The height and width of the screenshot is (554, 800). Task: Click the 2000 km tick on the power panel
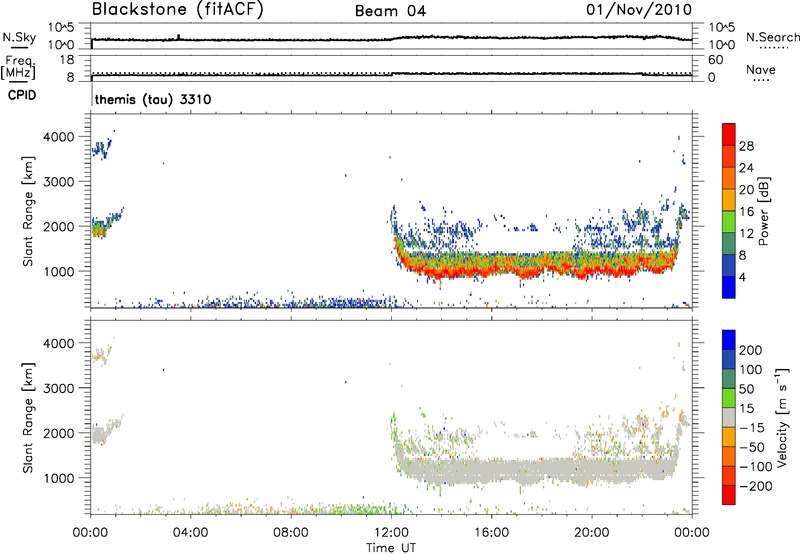[x=59, y=226]
